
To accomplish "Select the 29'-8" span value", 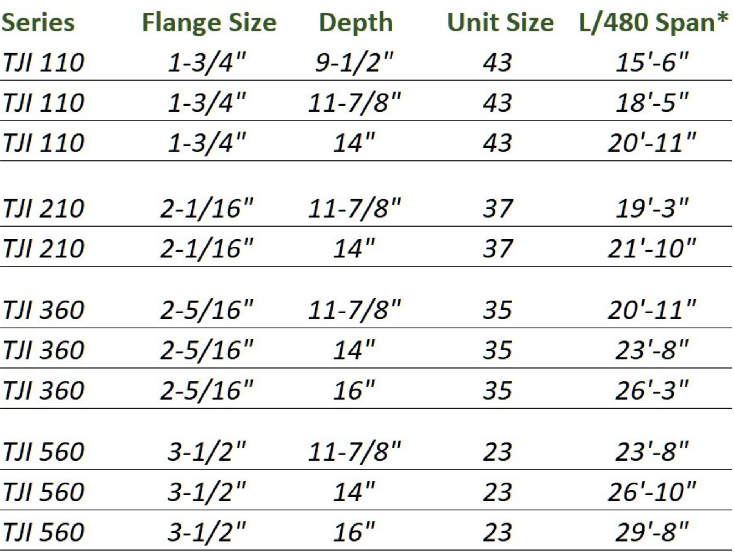I will (x=652, y=532).
